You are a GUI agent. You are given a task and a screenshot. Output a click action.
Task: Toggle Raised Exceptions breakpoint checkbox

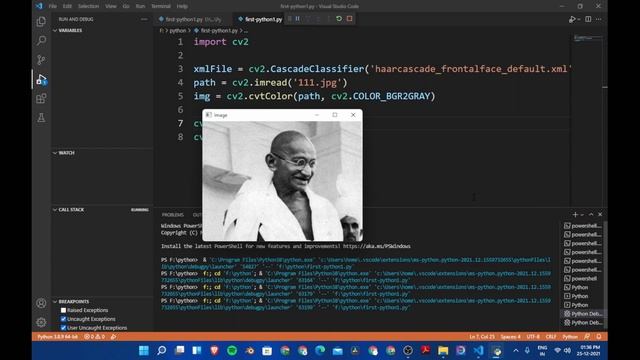(x=63, y=310)
